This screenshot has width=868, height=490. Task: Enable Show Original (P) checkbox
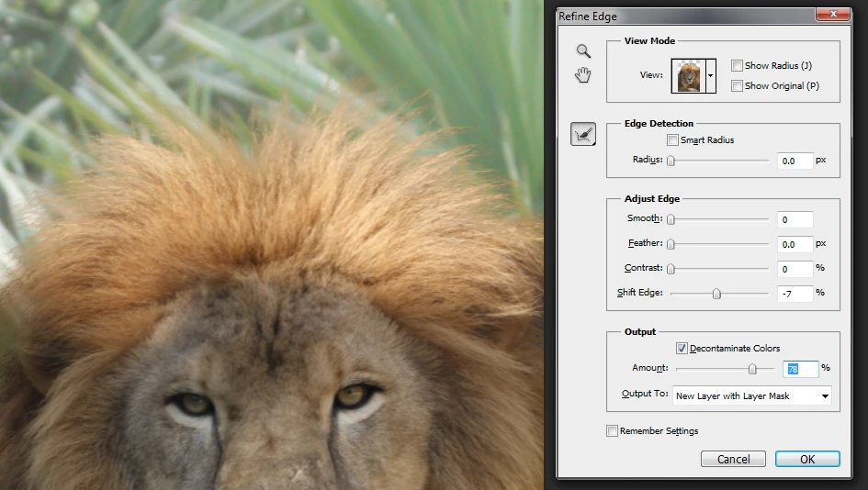pyautogui.click(x=737, y=85)
